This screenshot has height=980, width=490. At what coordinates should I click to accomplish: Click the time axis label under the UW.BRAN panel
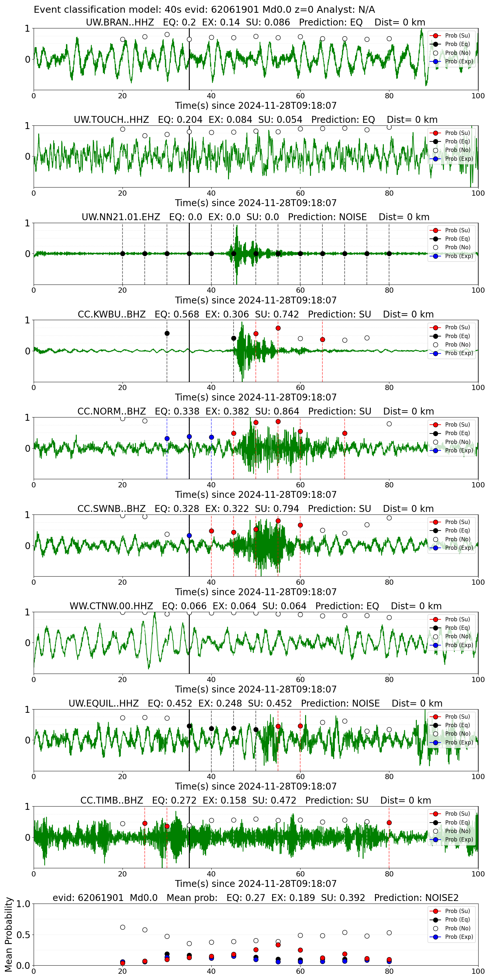point(256,106)
